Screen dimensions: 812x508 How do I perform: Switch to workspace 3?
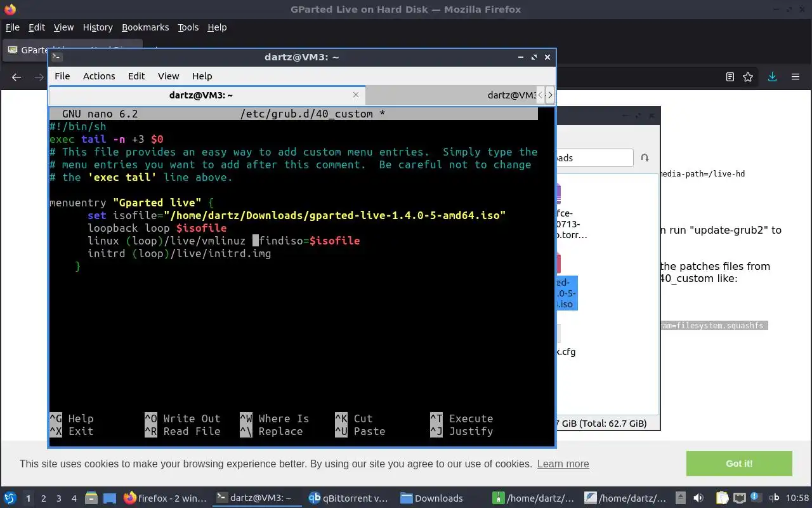[x=59, y=498]
